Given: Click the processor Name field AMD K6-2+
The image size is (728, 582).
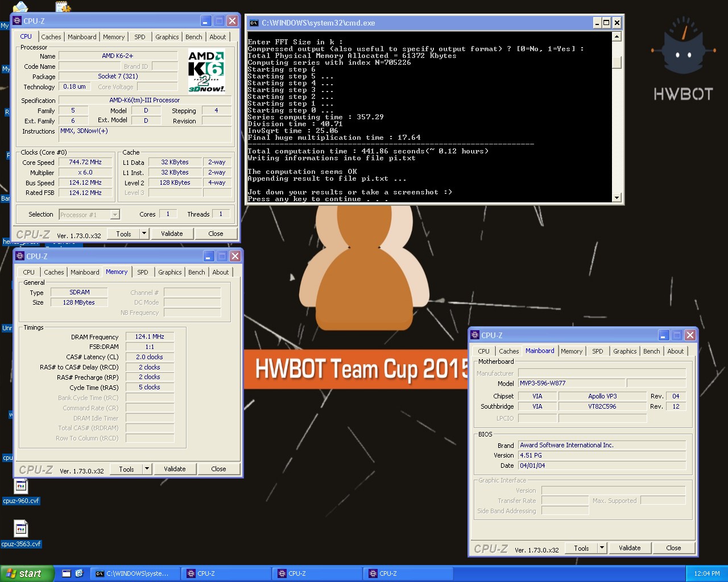Looking at the screenshot, I should tap(118, 56).
